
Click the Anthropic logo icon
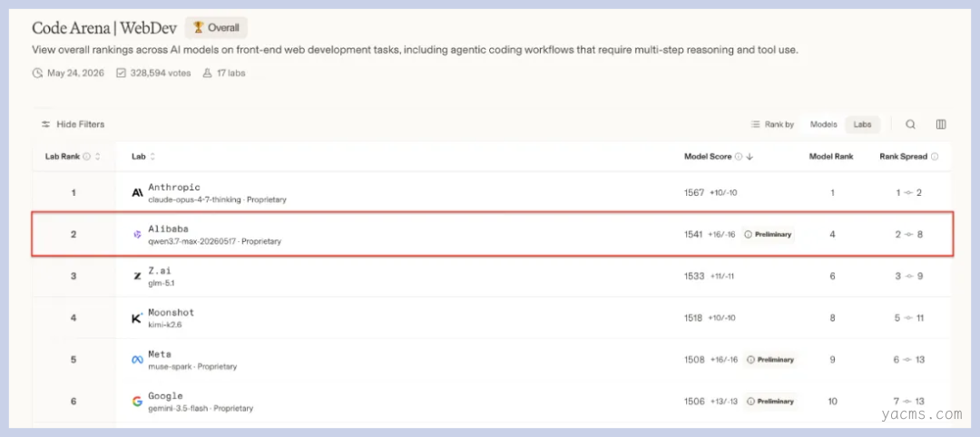[138, 193]
